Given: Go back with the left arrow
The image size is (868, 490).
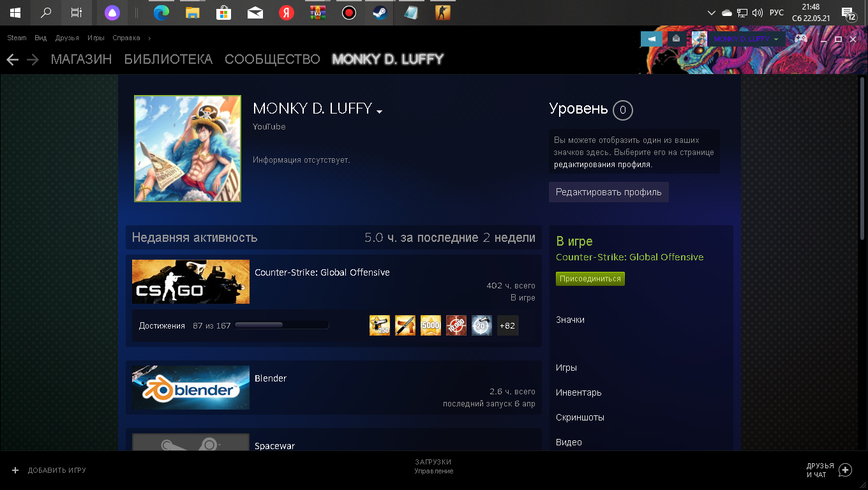Looking at the screenshot, I should (x=12, y=59).
